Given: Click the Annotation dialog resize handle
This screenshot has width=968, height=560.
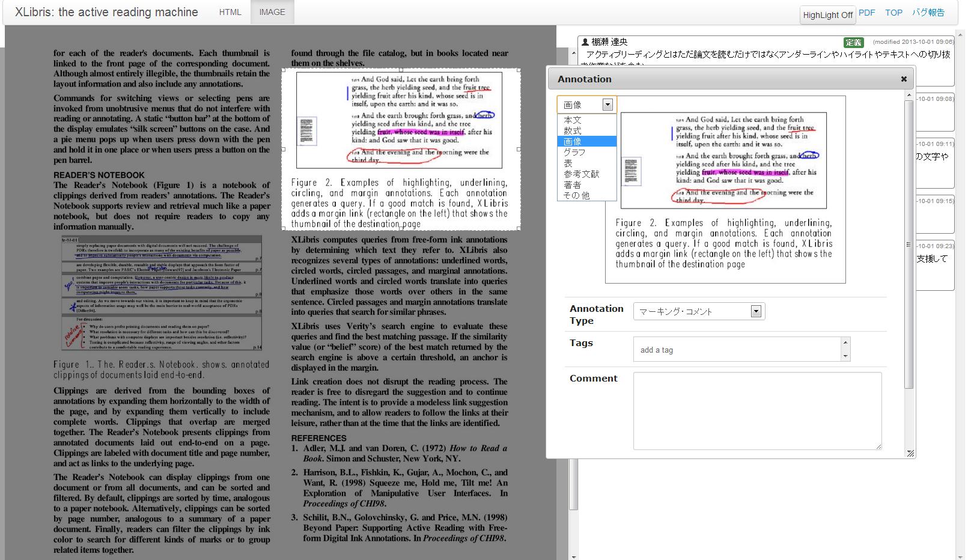Looking at the screenshot, I should tap(910, 453).
